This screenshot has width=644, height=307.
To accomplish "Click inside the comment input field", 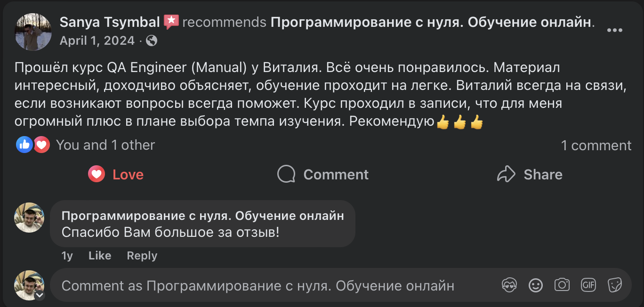I will [x=259, y=285].
